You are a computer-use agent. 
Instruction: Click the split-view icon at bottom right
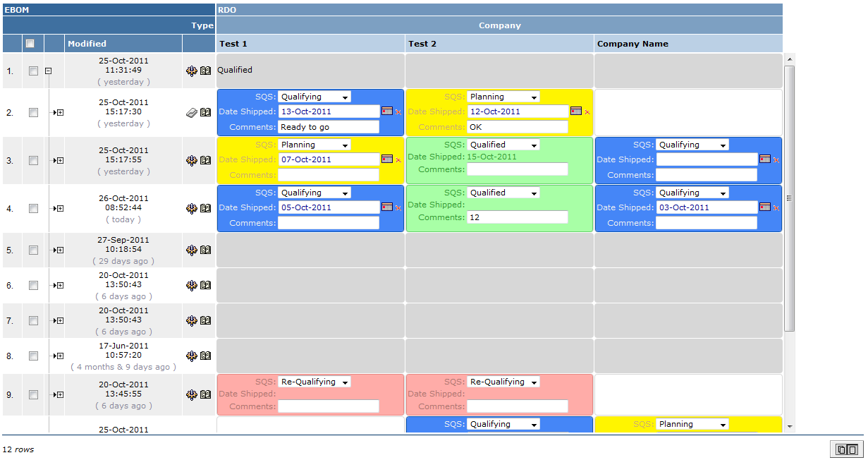(x=846, y=449)
